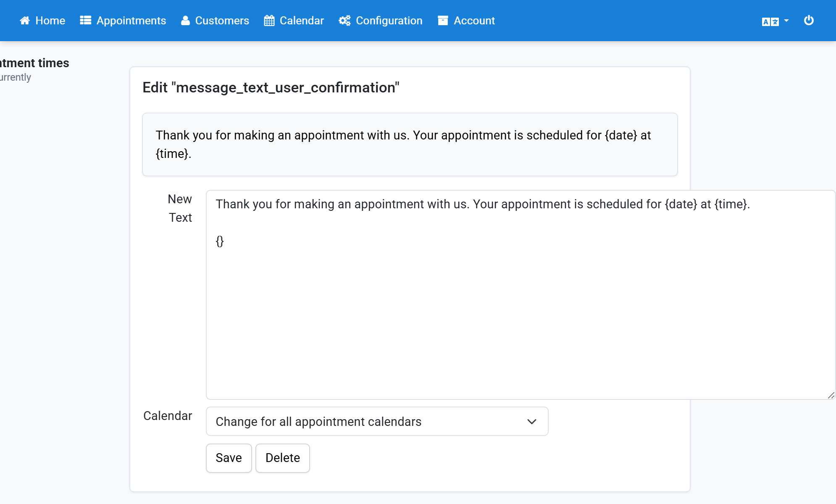
Task: Open the Customers menu item
Action: pos(215,21)
